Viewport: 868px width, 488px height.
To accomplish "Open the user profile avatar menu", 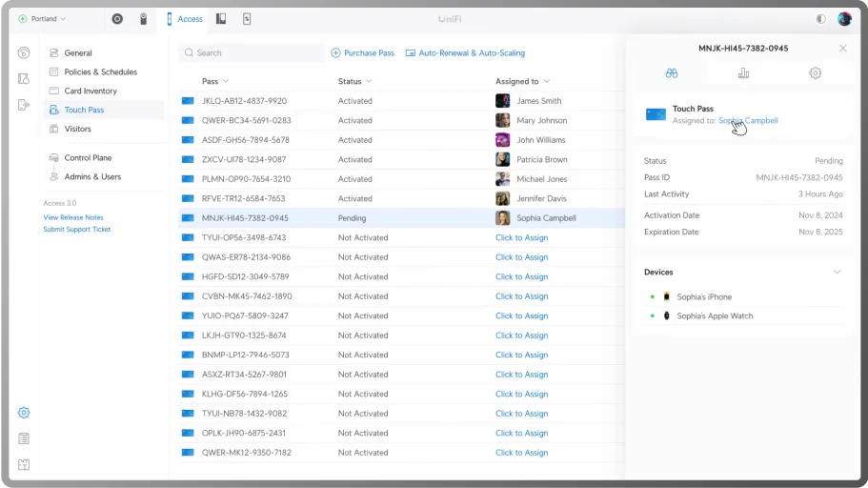I will click(844, 19).
